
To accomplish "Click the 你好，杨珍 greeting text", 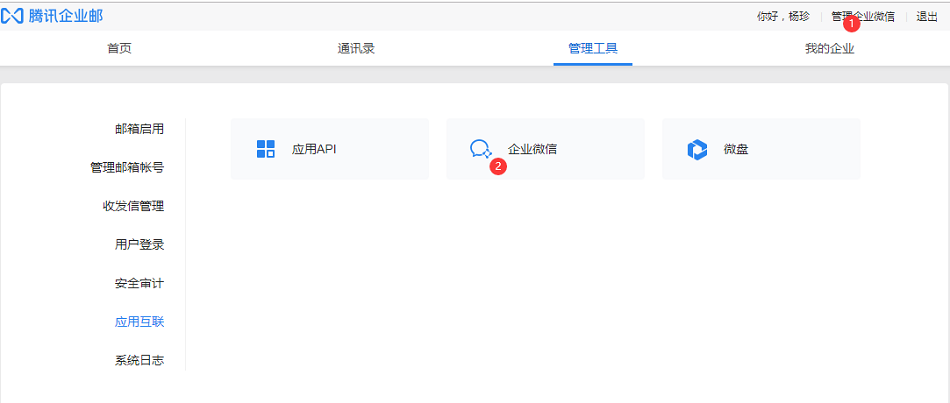I will point(783,16).
